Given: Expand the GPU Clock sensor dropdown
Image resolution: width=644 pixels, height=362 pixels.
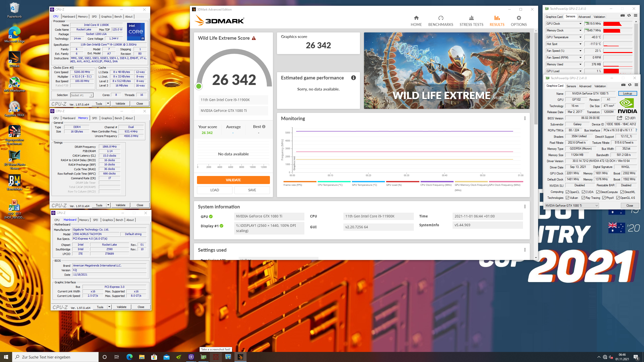Looking at the screenshot, I should tap(580, 24).
